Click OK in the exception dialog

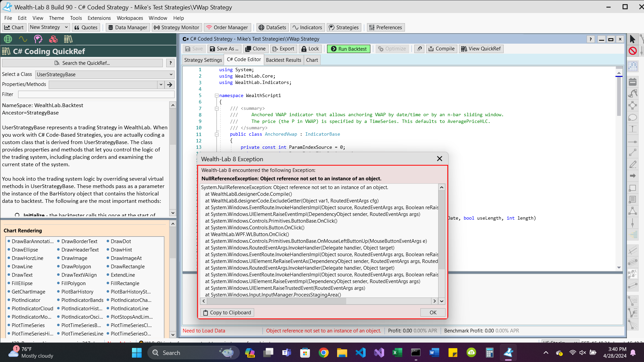pos(433,313)
